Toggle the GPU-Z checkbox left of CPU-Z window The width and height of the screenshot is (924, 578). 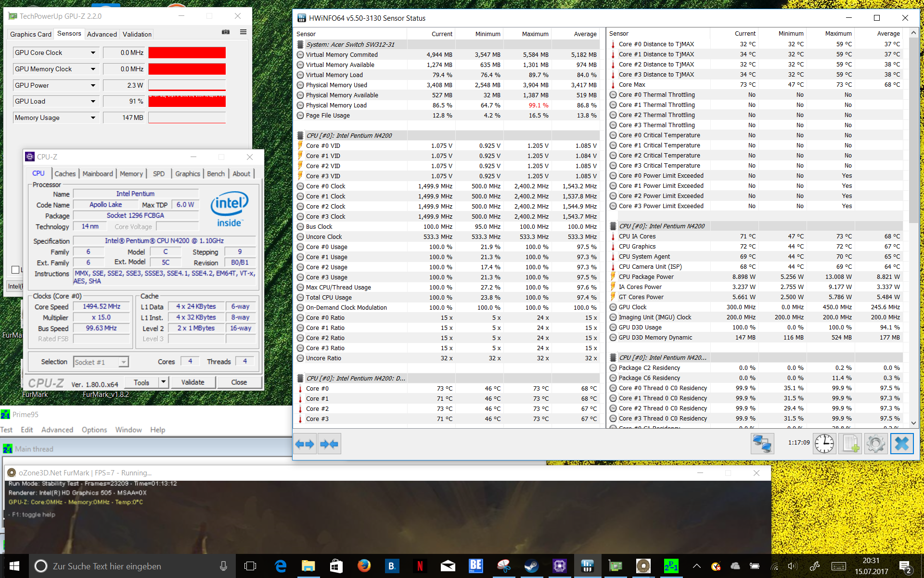15,270
